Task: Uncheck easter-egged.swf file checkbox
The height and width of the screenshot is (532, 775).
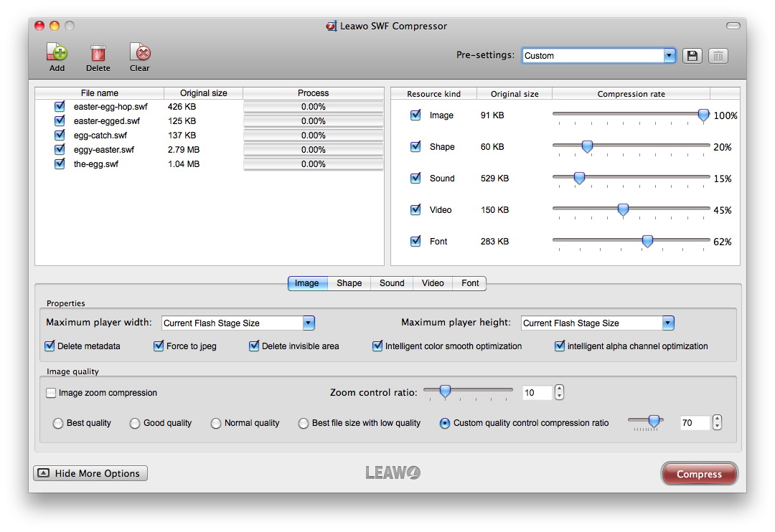Action: pos(60,120)
